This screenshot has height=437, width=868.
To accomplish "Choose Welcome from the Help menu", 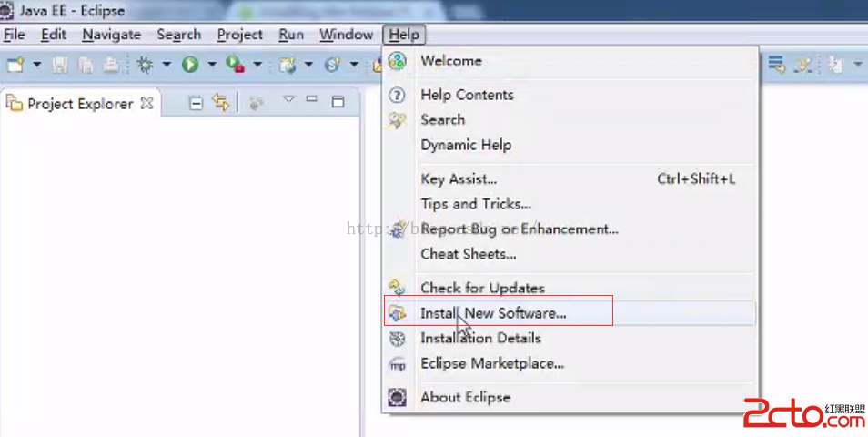I will pos(569,61).
